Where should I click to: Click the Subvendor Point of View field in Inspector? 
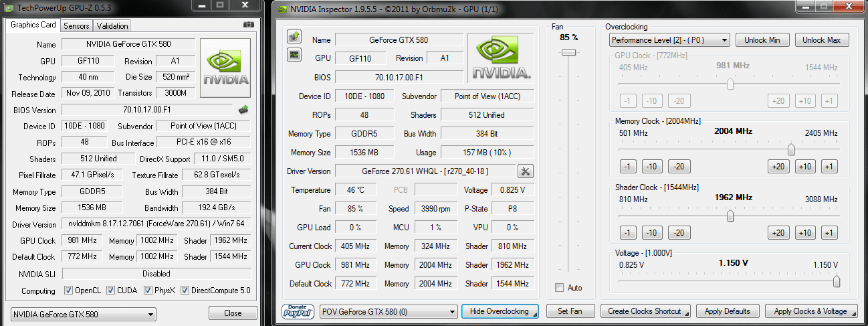click(x=487, y=96)
